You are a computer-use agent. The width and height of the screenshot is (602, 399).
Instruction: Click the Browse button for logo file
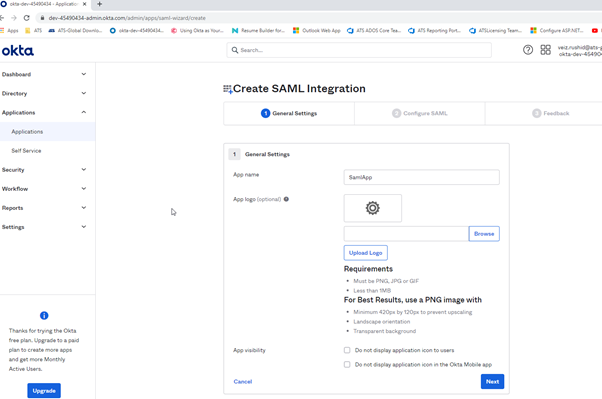click(x=484, y=233)
